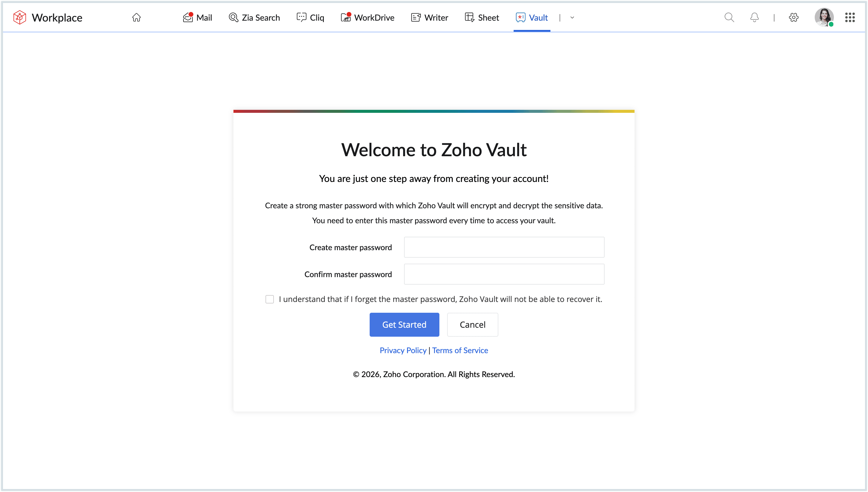Open the Terms of Service link
868x492 pixels.
(460, 350)
